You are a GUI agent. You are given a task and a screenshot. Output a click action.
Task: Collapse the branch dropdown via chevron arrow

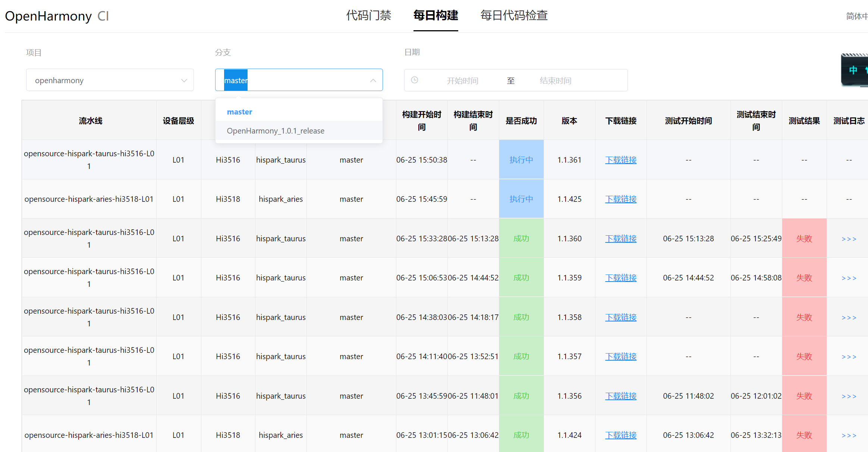pos(373,80)
